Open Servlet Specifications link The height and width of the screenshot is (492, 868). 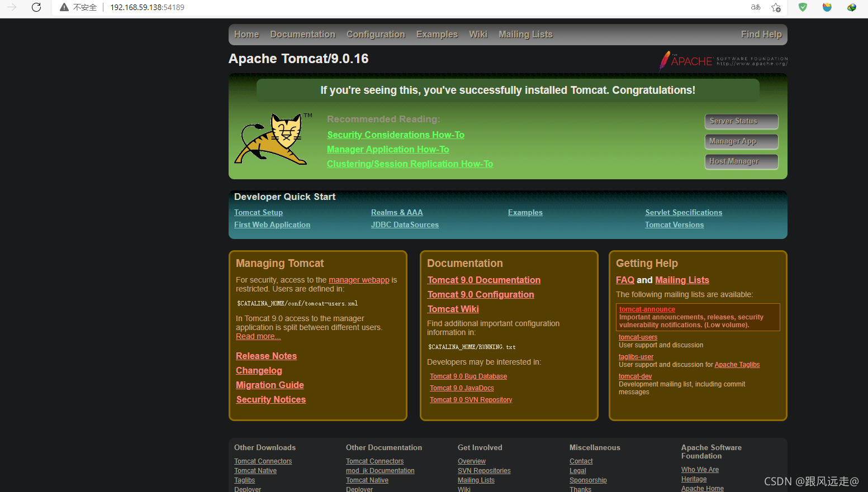684,212
